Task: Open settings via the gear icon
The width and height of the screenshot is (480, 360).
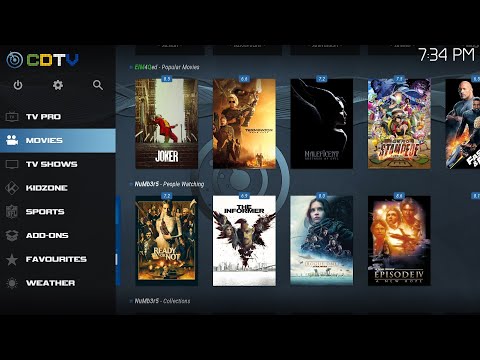Action: [58, 85]
